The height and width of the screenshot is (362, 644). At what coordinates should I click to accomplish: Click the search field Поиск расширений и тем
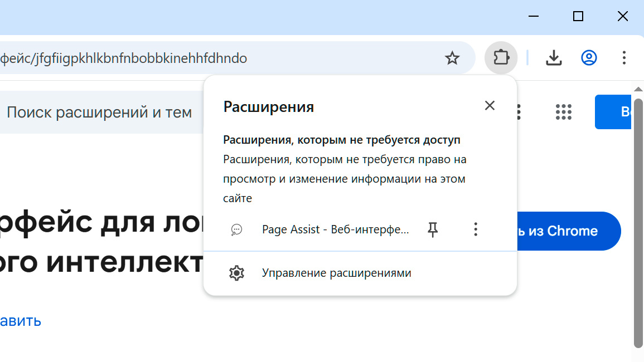pos(99,112)
